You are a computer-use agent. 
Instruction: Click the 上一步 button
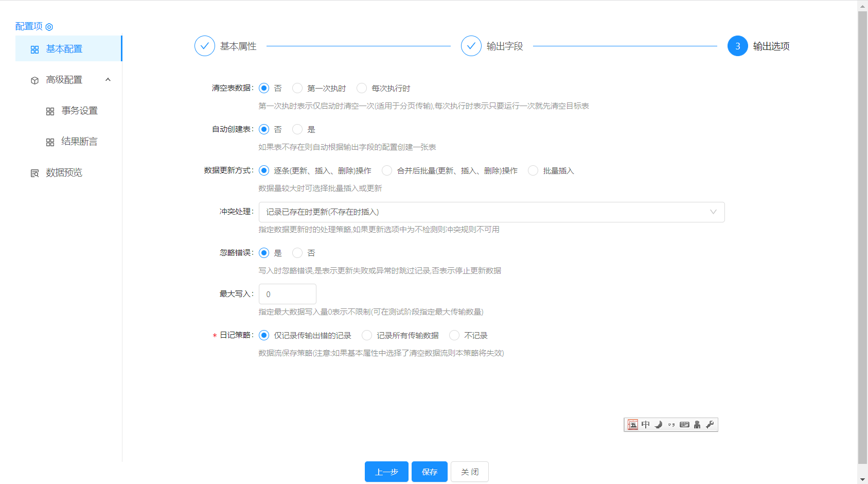pyautogui.click(x=386, y=472)
